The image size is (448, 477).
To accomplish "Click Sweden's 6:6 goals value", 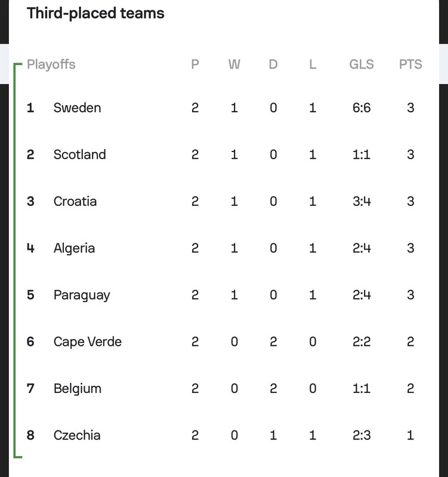I will click(362, 108).
